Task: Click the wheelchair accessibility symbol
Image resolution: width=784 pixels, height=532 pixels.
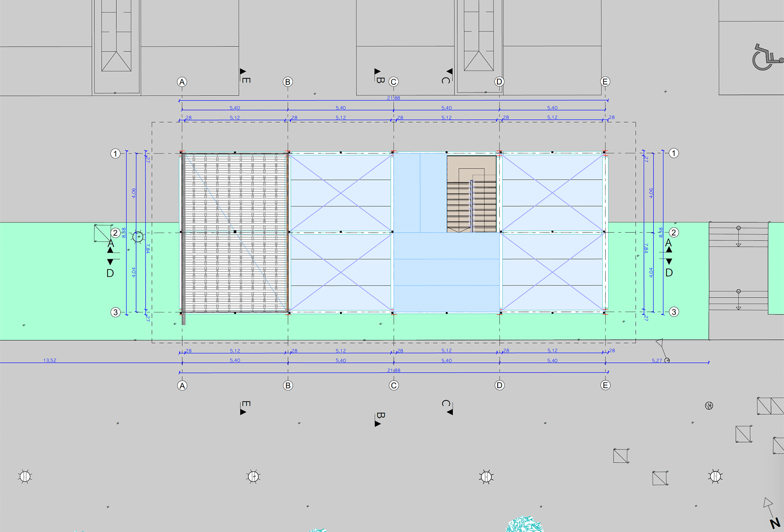Action: coord(766,58)
